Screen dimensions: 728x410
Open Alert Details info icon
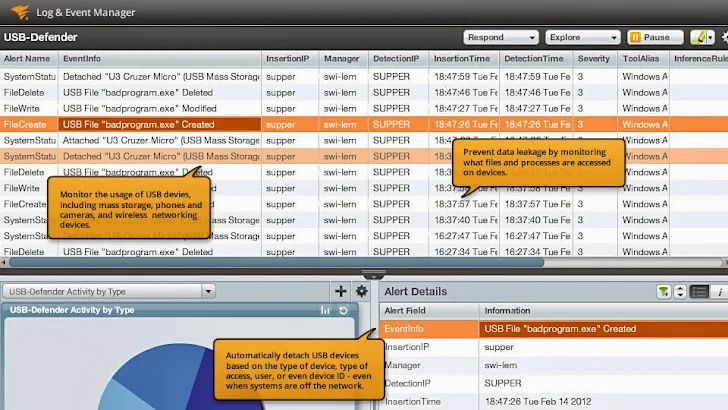click(720, 292)
